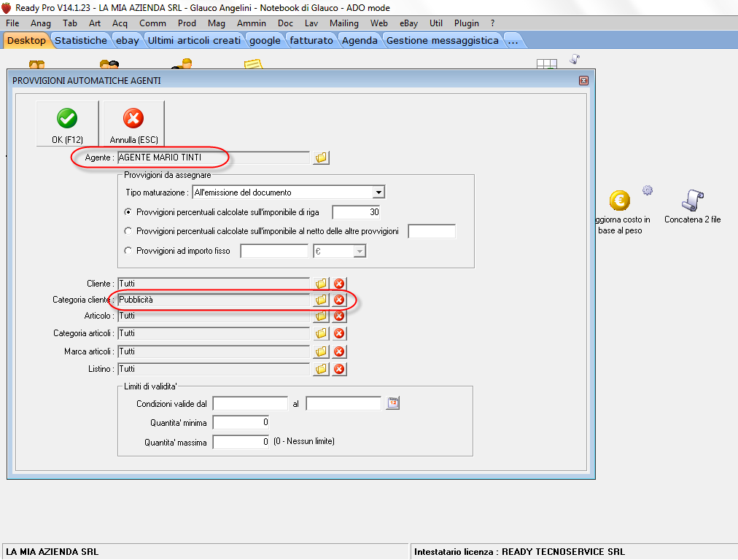
Task: Click the Condizioni valide dal date field
Action: coord(250,403)
